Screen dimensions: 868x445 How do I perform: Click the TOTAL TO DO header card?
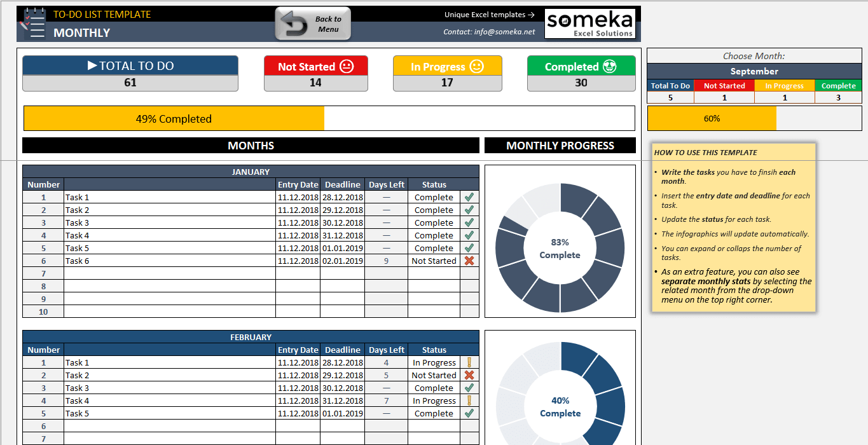[x=130, y=65]
